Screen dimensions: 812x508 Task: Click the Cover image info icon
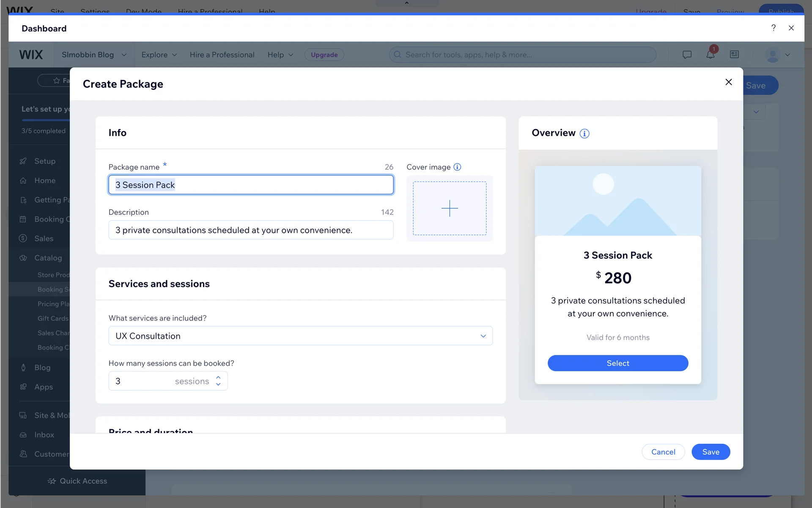(x=457, y=167)
